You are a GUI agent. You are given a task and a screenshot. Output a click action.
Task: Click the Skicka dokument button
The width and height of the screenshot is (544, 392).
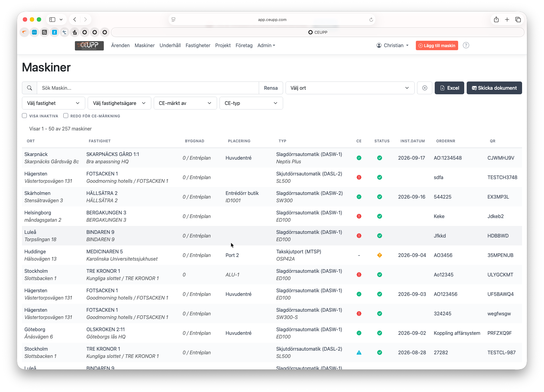tap(494, 88)
